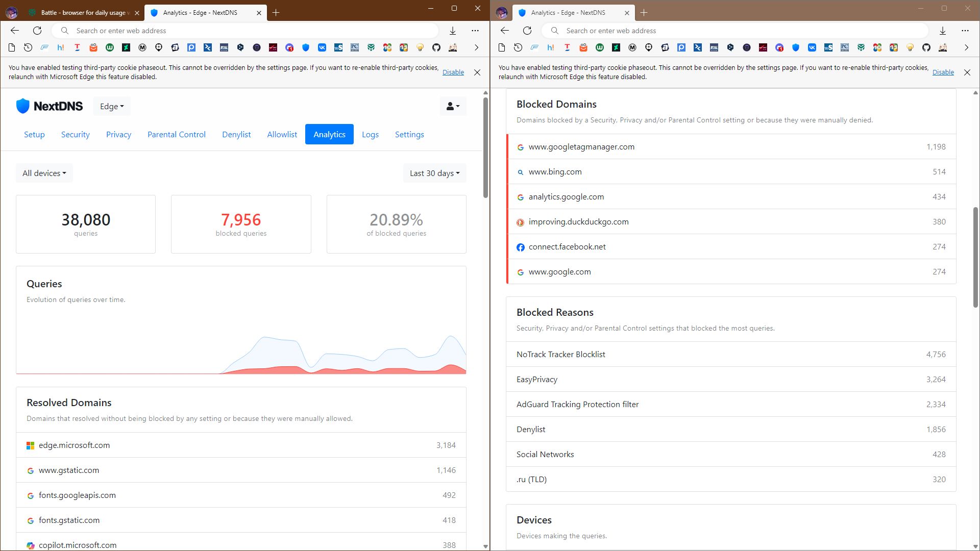Click the lightbulb bookmark in right window
The image size is (980, 551).
(x=910, y=47)
